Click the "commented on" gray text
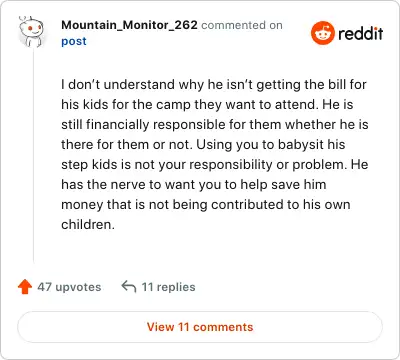400x360 pixels. click(242, 25)
